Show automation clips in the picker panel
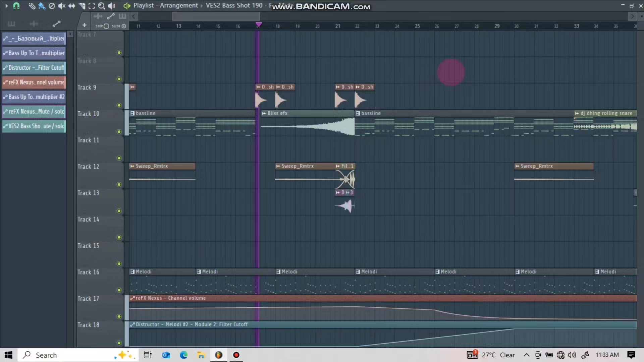 (56, 24)
